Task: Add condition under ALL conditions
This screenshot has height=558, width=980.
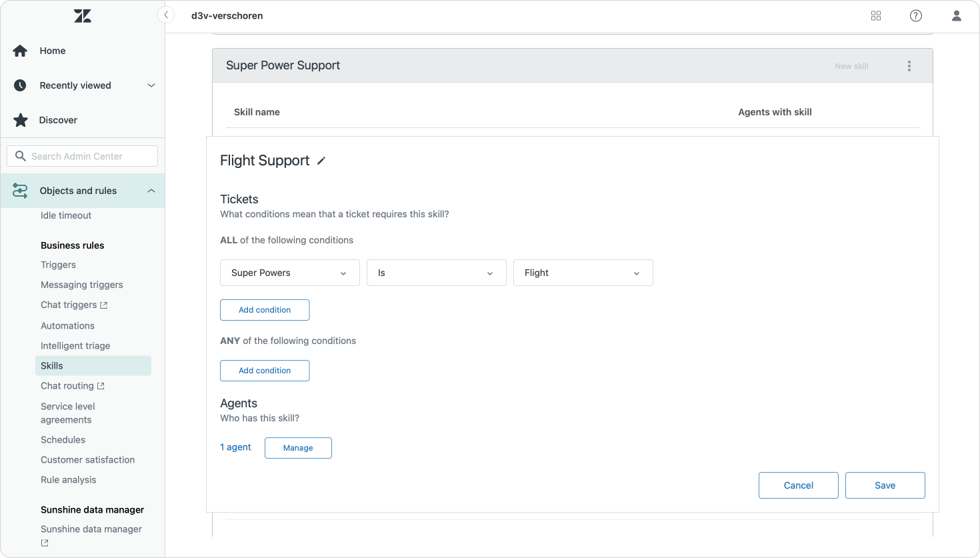Action: (x=265, y=310)
